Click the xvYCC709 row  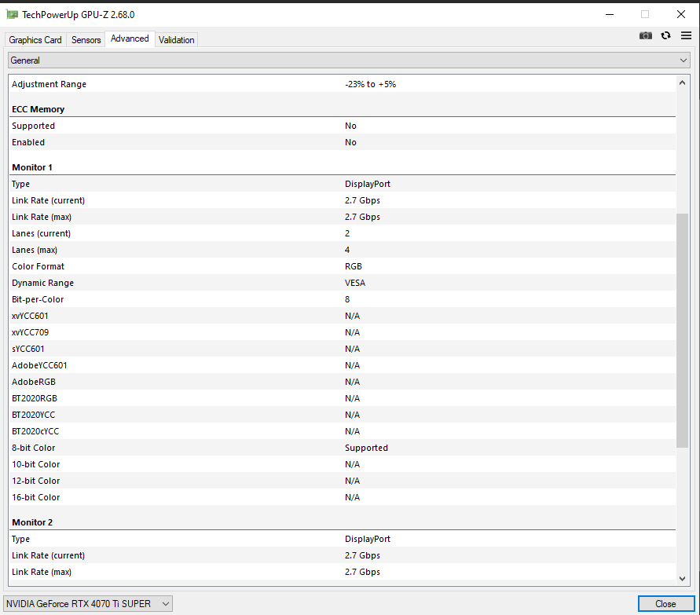pyautogui.click(x=342, y=332)
